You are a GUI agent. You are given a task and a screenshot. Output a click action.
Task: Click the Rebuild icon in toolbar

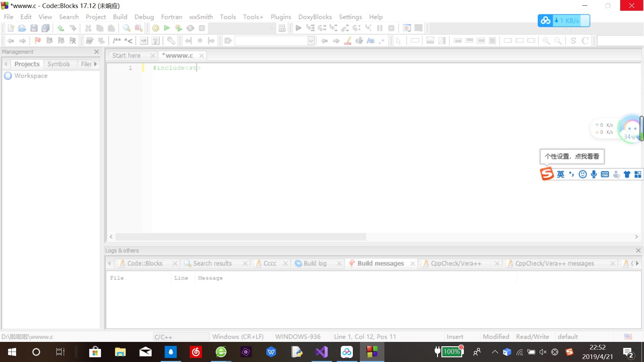click(x=190, y=28)
